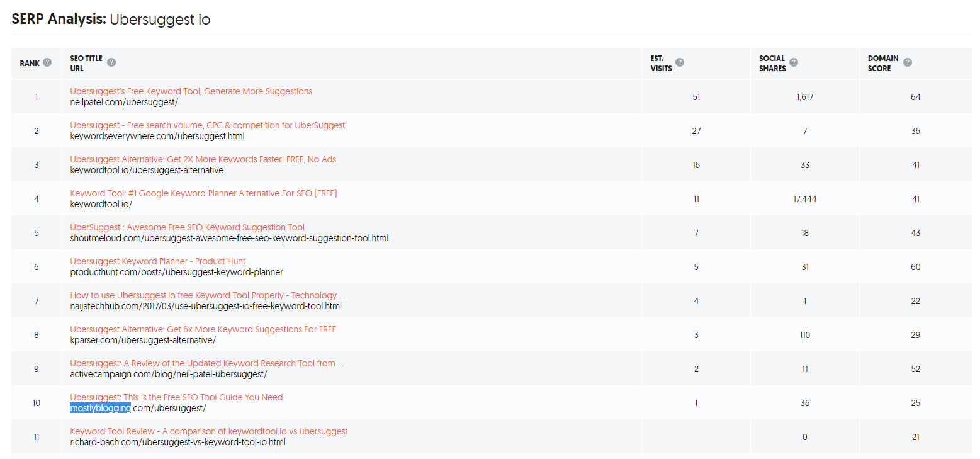Open "Ubersuggest Alternative: Get 6x More Keyword Suggestions" link
980x459 pixels.
click(203, 329)
